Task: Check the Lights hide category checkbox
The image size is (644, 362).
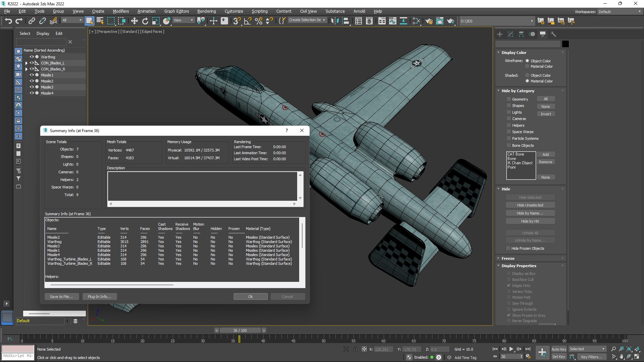Action: 509,112
